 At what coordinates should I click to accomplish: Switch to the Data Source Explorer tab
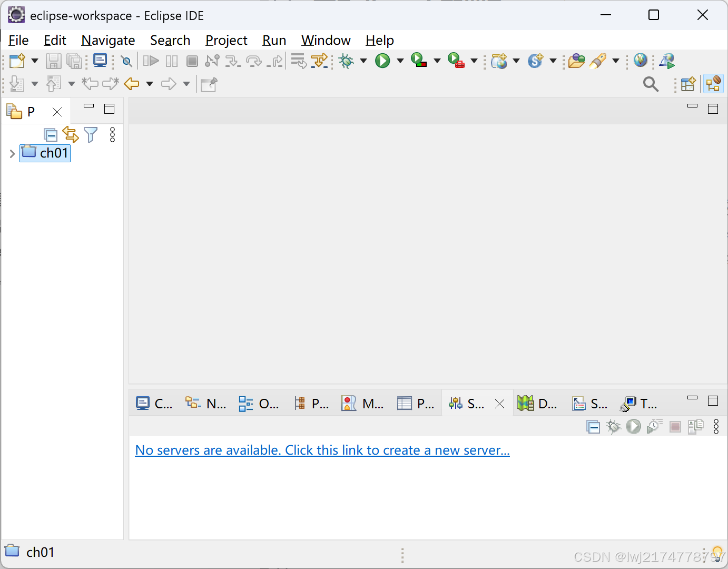point(537,404)
